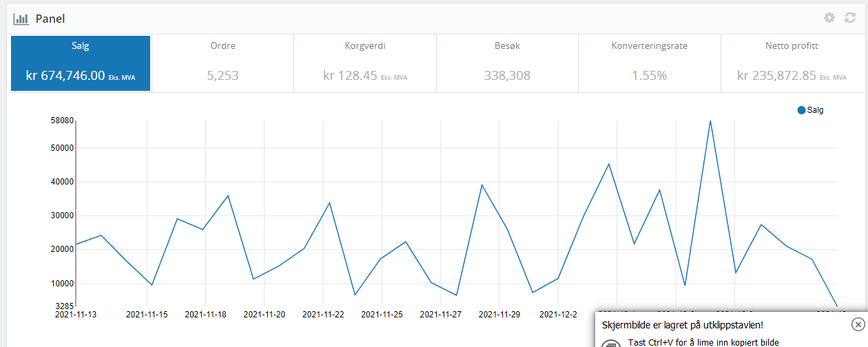Click the screenshot saved notification message
The image size is (868, 347).
click(683, 325)
